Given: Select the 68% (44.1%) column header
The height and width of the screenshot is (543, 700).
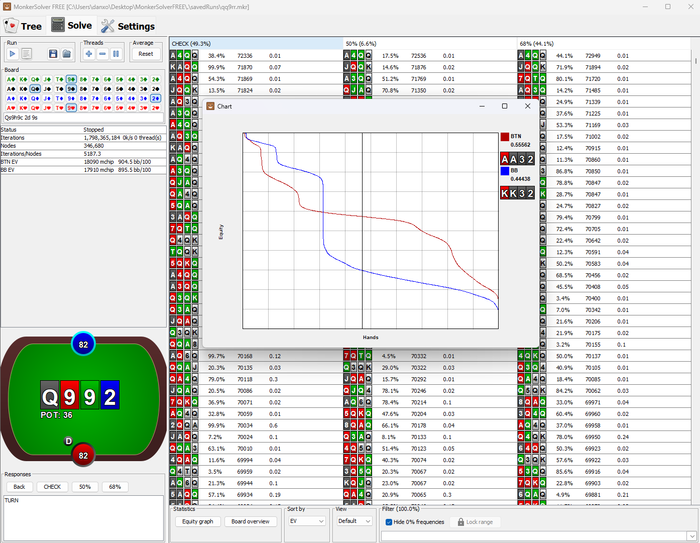Looking at the screenshot, I should click(603, 43).
